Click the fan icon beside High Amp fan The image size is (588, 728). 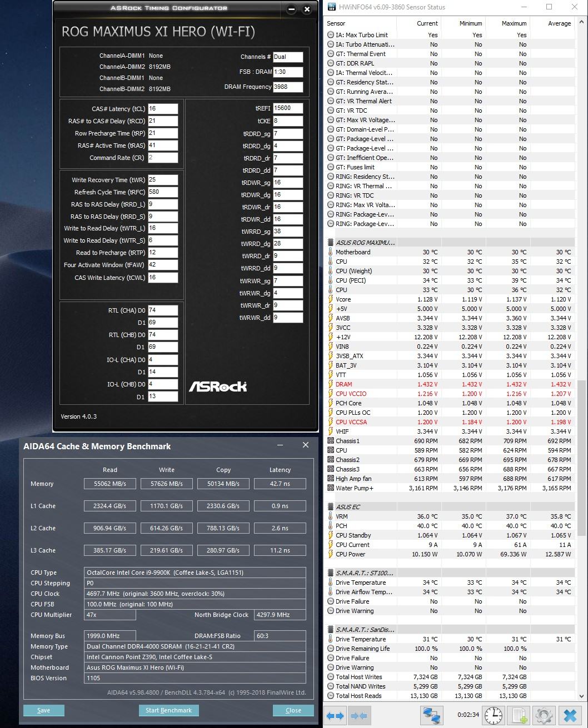pos(331,479)
